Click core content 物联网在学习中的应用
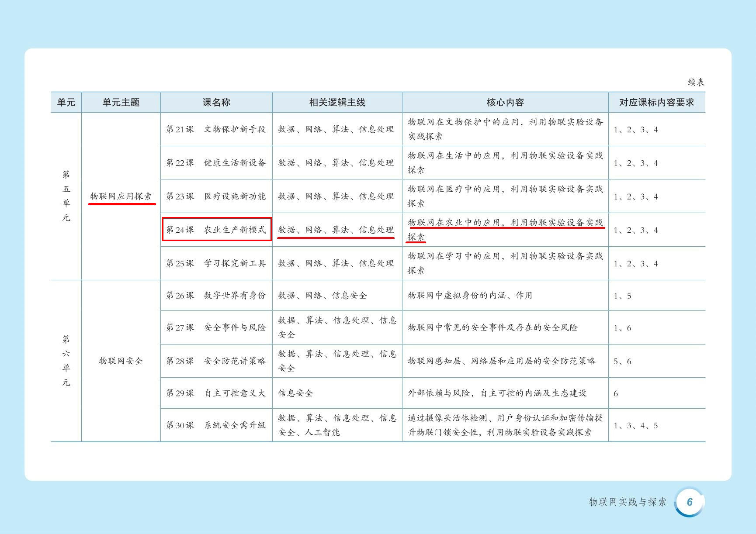Screen dimensions: 756x534 click(506, 263)
